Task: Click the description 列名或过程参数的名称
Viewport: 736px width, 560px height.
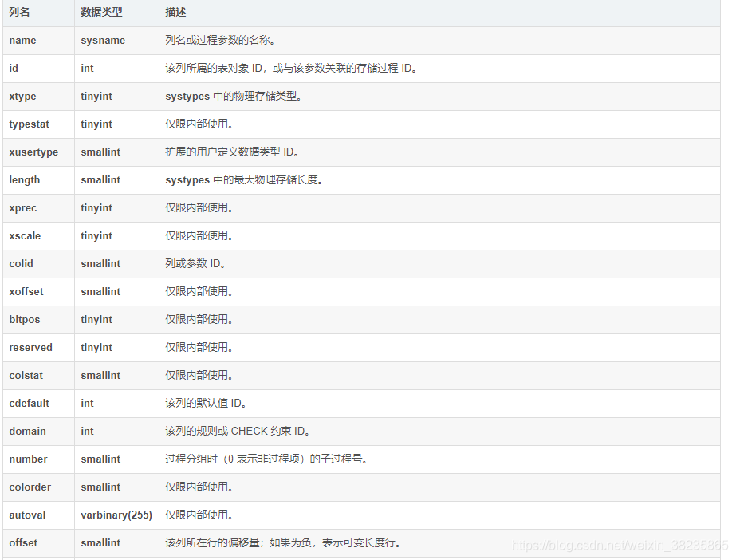Action: (220, 41)
